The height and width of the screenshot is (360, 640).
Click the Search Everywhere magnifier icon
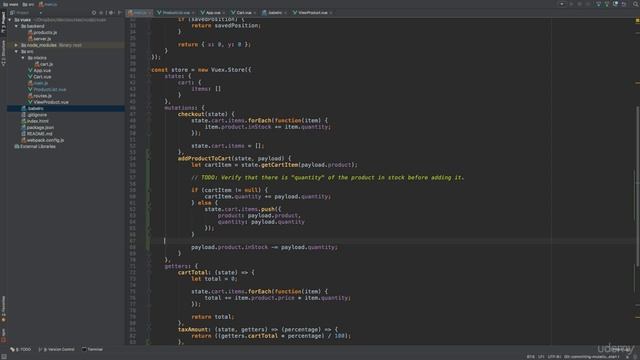point(635,4)
